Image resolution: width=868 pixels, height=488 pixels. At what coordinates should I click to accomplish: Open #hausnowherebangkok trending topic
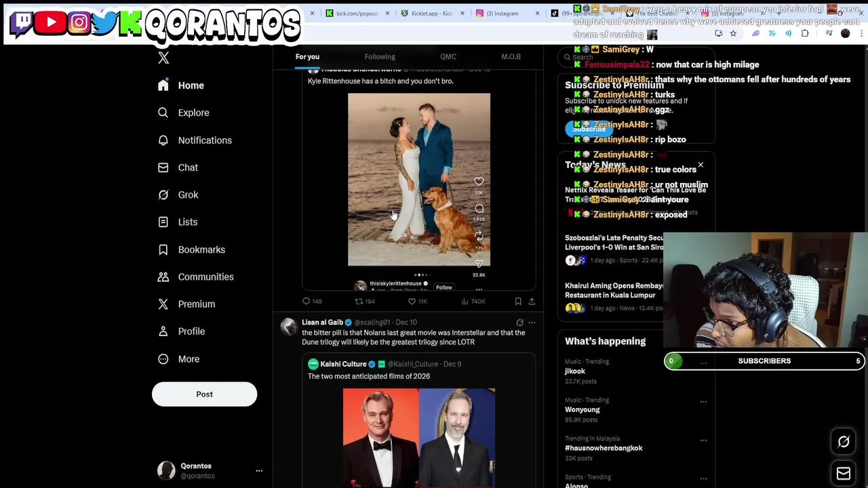coord(604,448)
